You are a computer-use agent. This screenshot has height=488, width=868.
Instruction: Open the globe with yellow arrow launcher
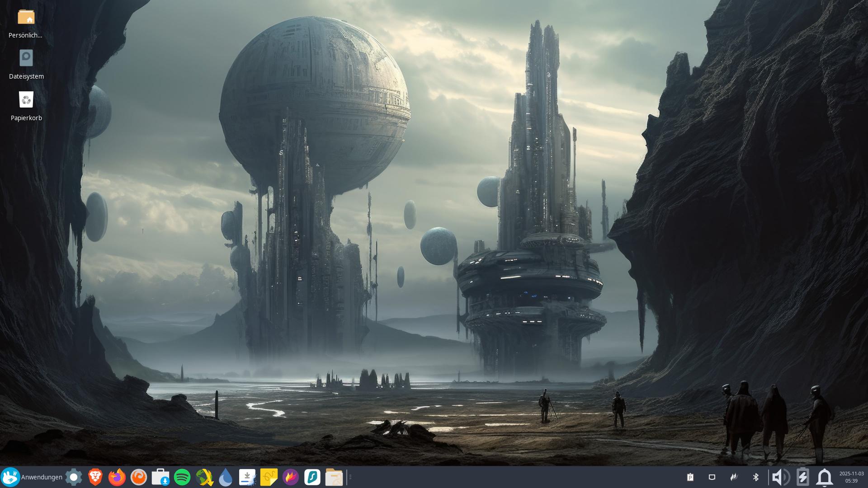pyautogui.click(x=204, y=477)
